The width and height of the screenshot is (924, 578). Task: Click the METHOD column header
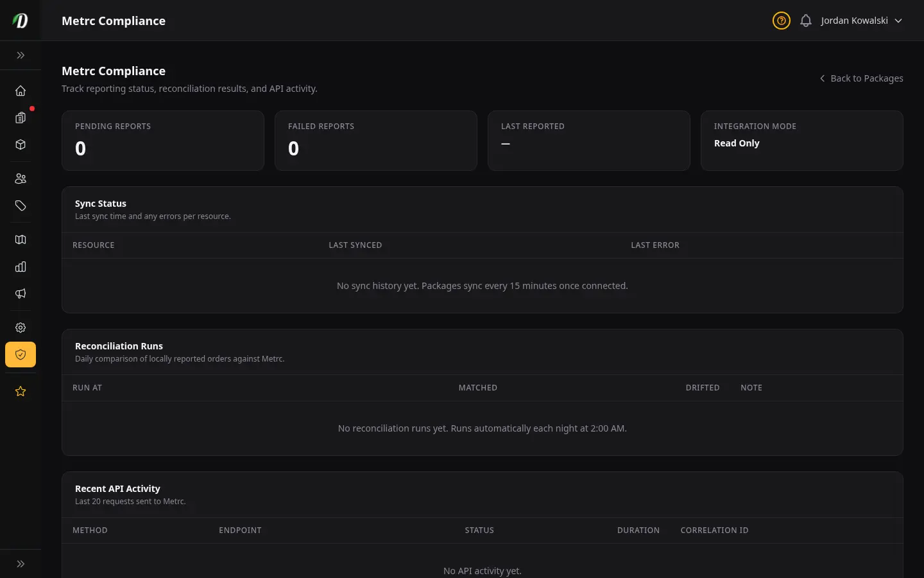tap(90, 530)
